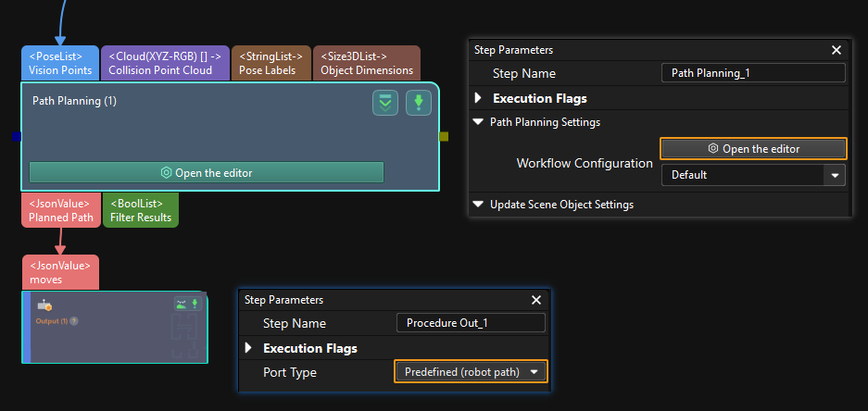Click the green down-arrow icon on Path Planning
Screen dimensions: 868x411
[x=419, y=103]
